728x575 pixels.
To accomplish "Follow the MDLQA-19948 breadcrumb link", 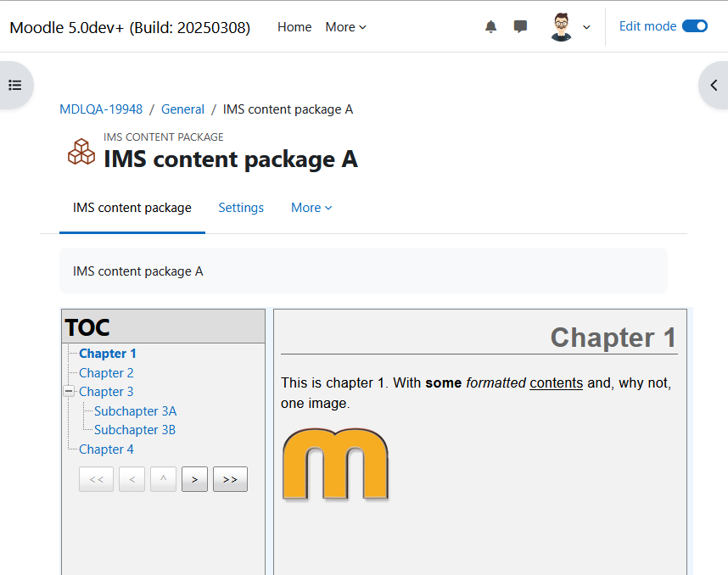I will click(101, 109).
